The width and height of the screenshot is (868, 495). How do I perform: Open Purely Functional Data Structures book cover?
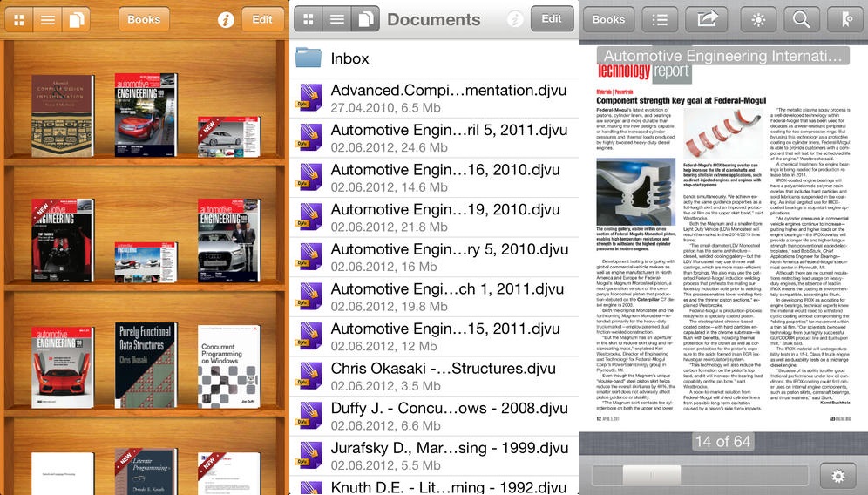click(x=146, y=366)
